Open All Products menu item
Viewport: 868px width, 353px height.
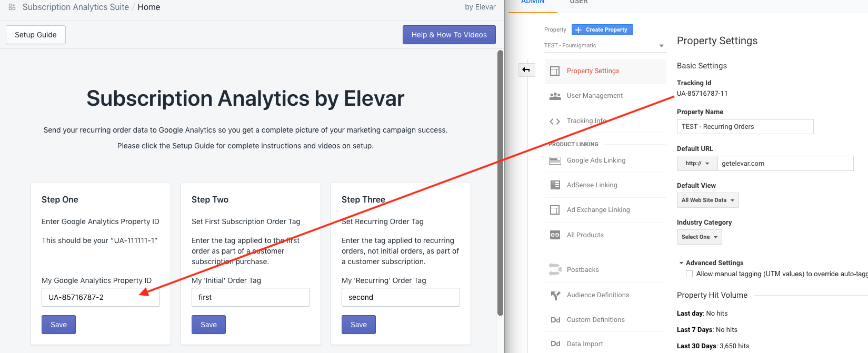tap(605, 235)
